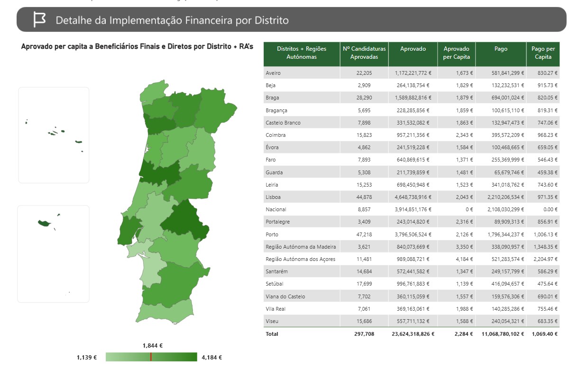Select the Madeira island in the map inset
The width and height of the screenshot is (588, 368).
pos(45,223)
